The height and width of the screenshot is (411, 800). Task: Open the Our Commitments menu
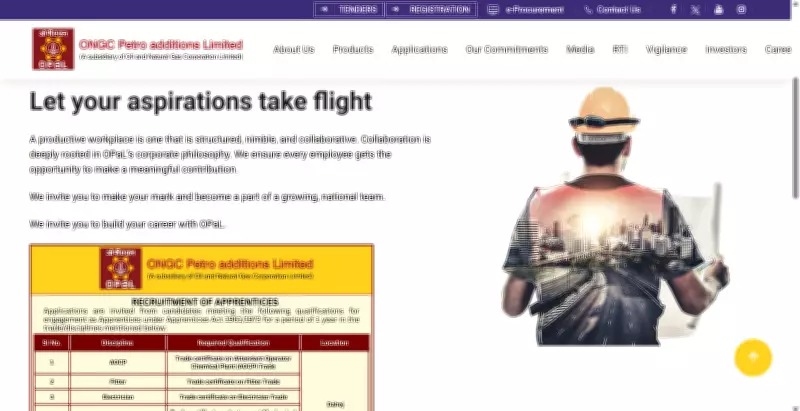pos(507,49)
